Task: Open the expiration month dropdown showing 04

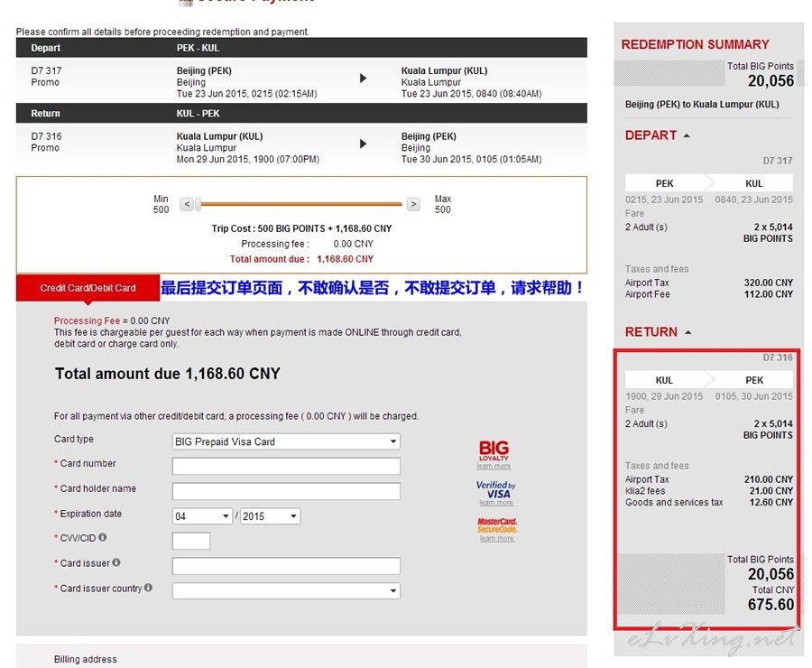Action: point(202,516)
